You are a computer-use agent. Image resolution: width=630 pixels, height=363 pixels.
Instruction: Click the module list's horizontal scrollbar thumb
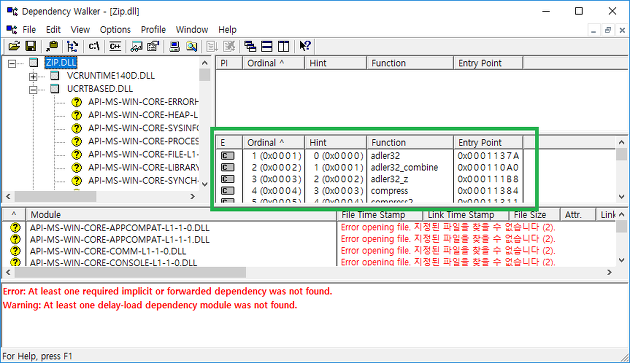[131, 273]
